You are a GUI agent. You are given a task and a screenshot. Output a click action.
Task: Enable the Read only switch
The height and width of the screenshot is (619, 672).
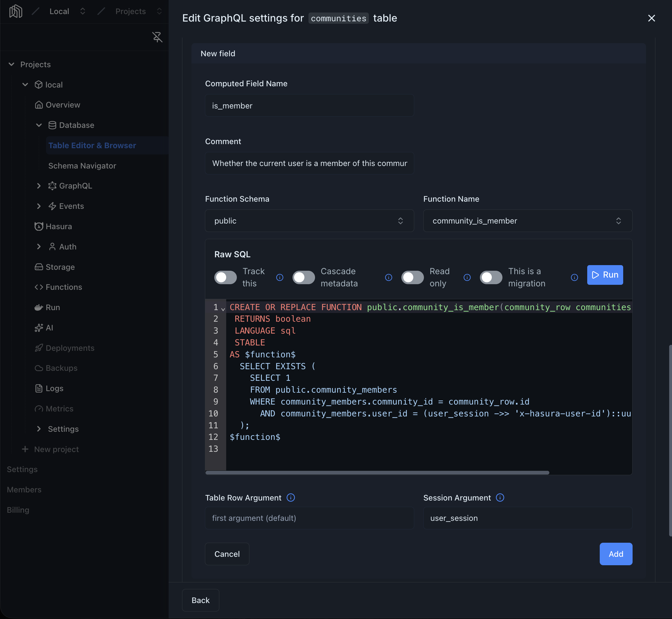click(413, 277)
